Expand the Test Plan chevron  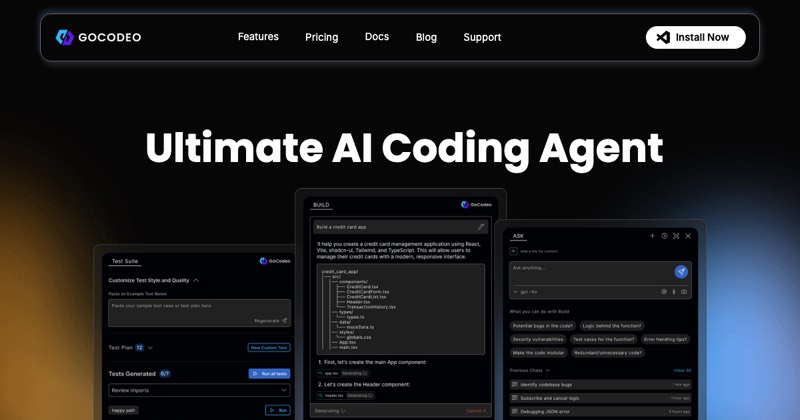click(x=150, y=348)
